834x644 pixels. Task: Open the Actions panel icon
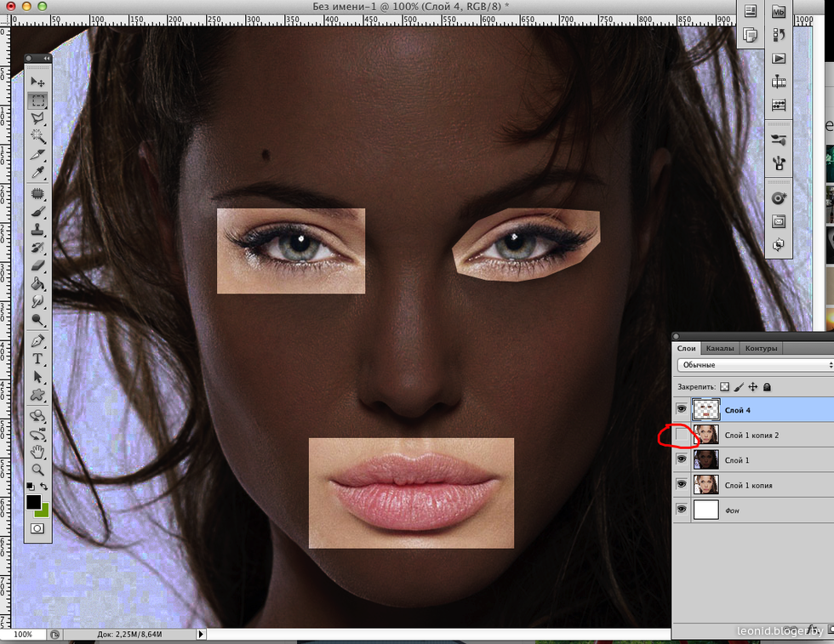(778, 59)
